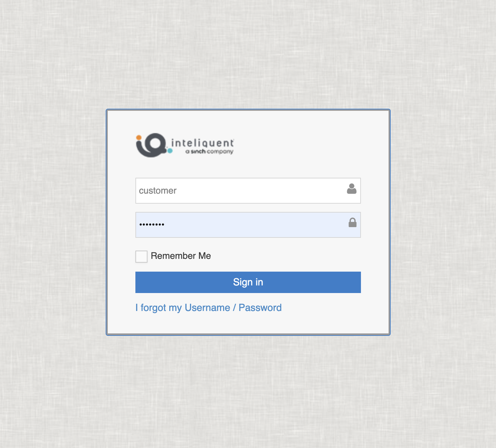The width and height of the screenshot is (496, 448).
Task: Click the Remember Me label text
Action: tap(181, 256)
